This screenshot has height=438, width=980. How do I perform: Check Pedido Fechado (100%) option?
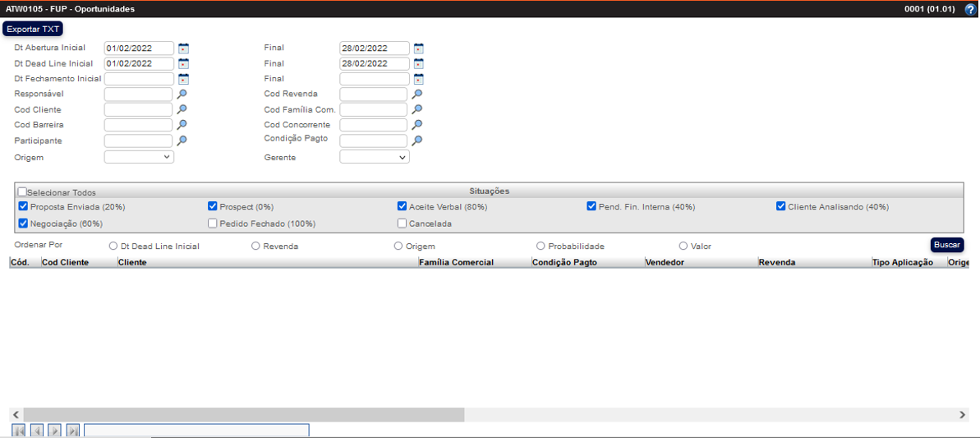tap(213, 224)
